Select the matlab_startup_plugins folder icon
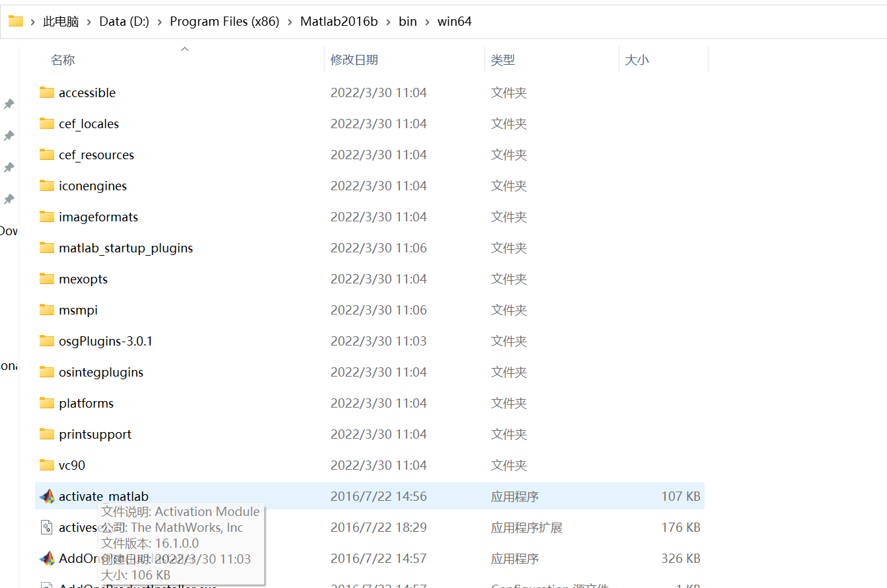The height and width of the screenshot is (588, 887). click(x=46, y=248)
